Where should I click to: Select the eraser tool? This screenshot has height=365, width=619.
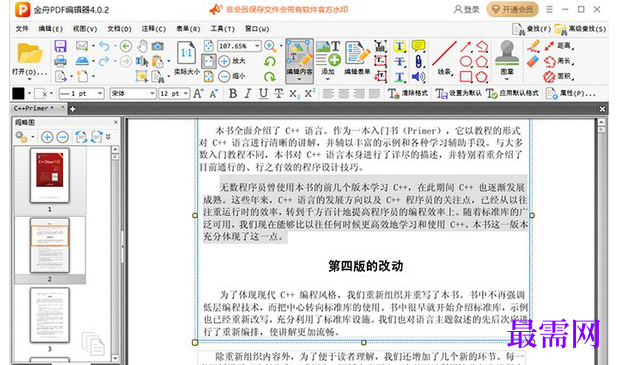(x=533, y=61)
